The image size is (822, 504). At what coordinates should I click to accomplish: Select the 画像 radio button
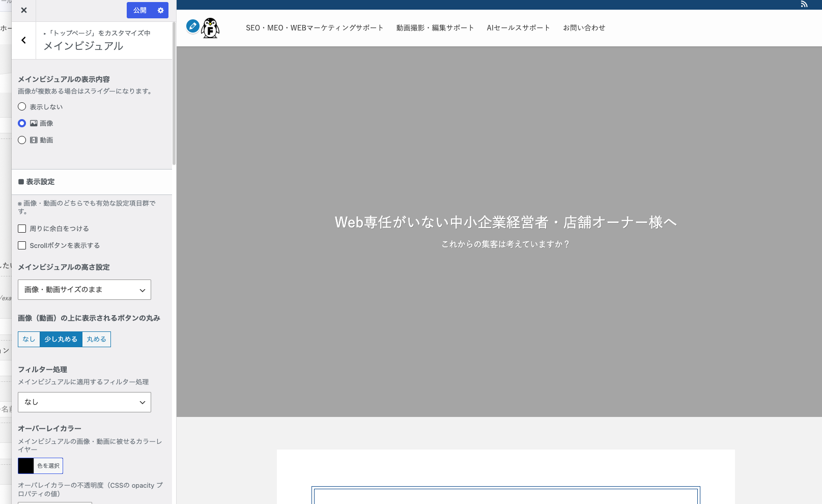click(x=22, y=123)
